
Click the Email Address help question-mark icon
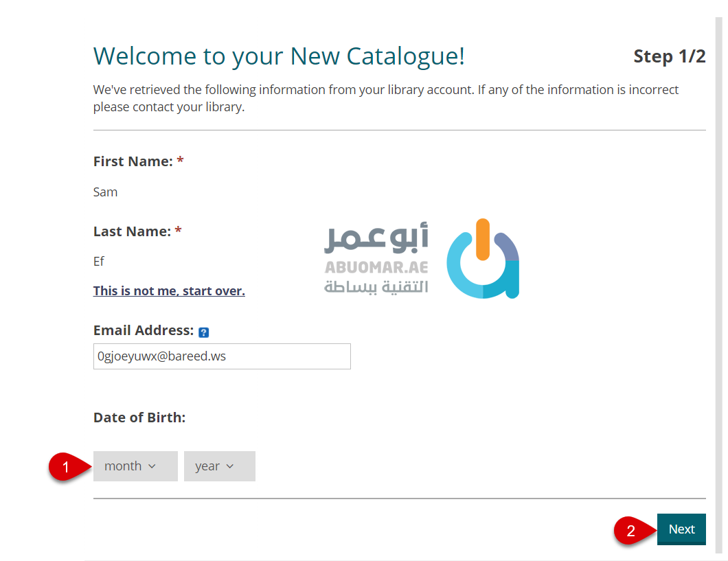203,332
